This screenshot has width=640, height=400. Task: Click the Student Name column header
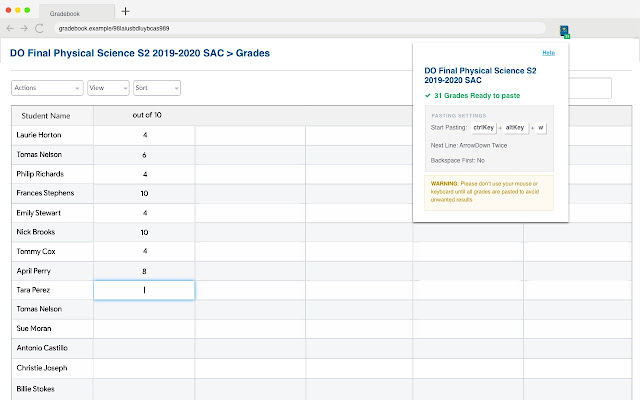(x=46, y=115)
